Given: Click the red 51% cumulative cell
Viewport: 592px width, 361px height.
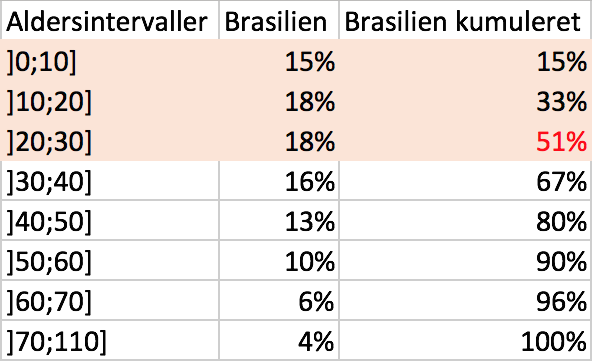Looking at the screenshot, I should click(466, 140).
